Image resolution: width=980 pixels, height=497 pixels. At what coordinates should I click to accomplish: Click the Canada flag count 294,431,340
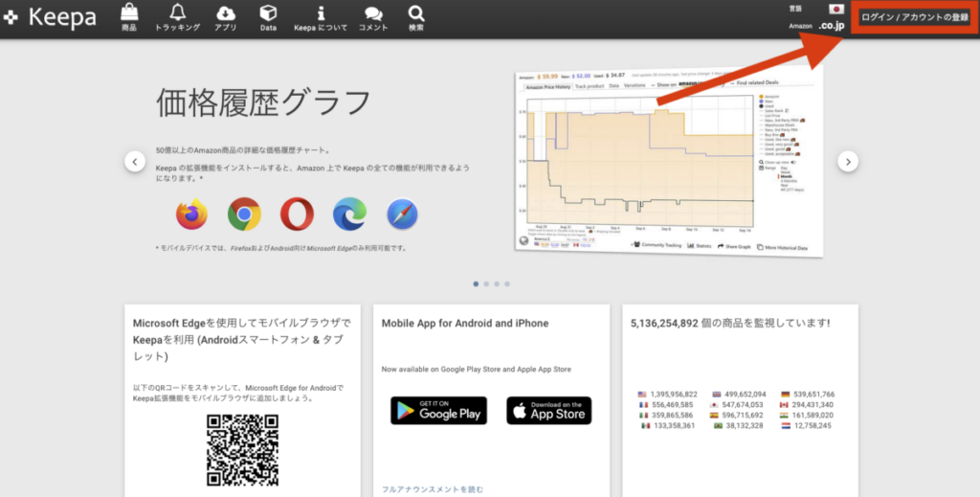(807, 405)
